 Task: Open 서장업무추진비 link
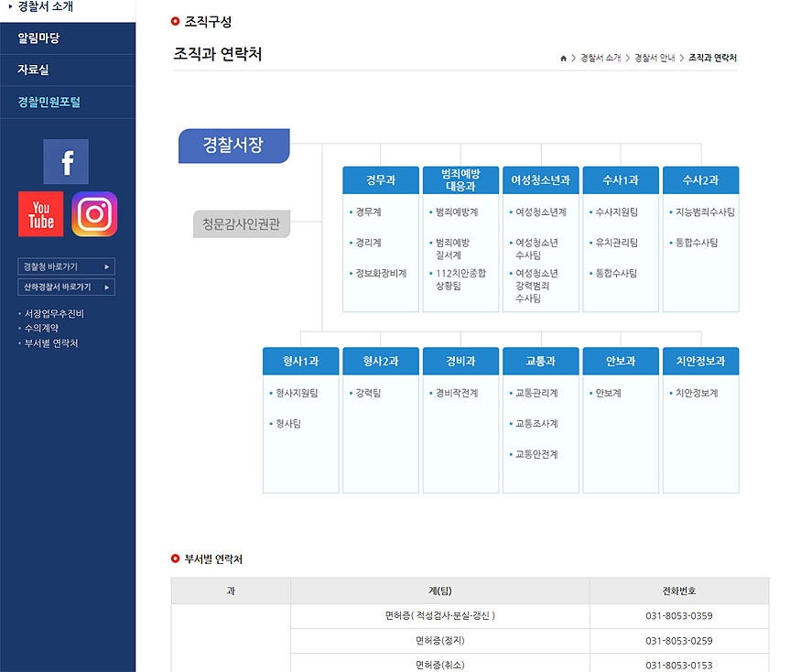click(x=55, y=313)
